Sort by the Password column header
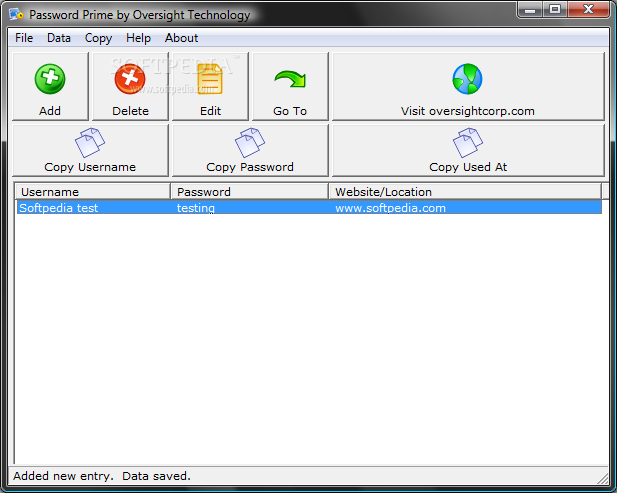The width and height of the screenshot is (617, 493). 250,192
